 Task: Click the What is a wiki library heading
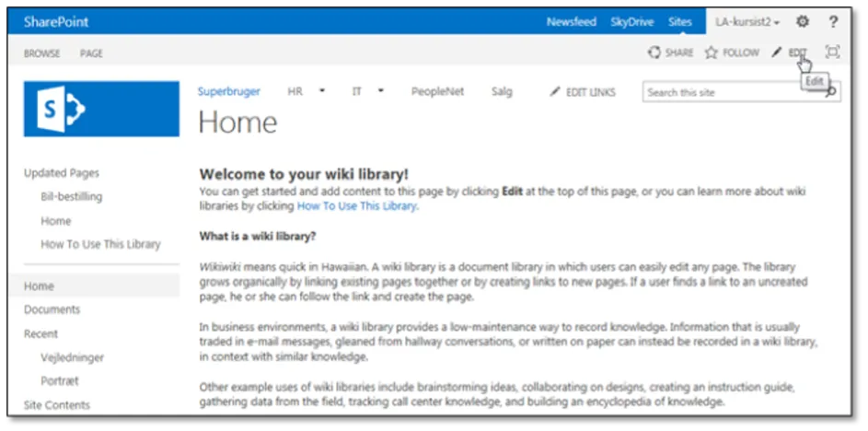pyautogui.click(x=258, y=237)
